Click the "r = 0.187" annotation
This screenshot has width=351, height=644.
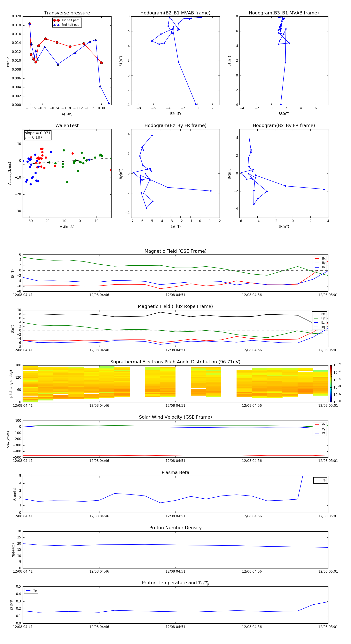pos(34,137)
